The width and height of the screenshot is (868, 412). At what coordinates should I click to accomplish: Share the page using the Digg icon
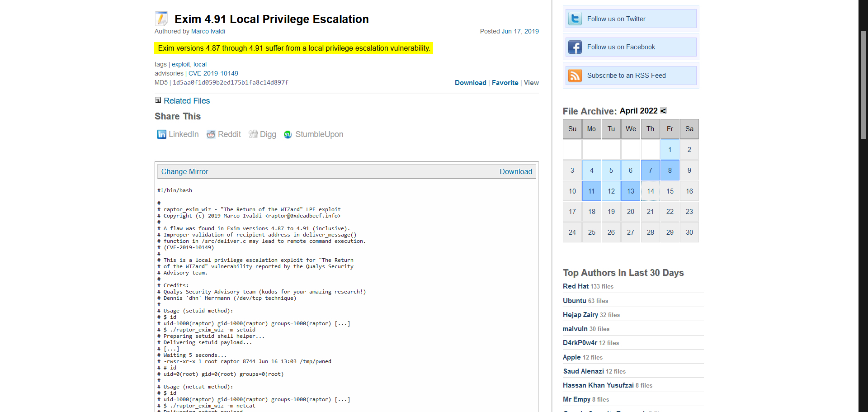pos(253,134)
